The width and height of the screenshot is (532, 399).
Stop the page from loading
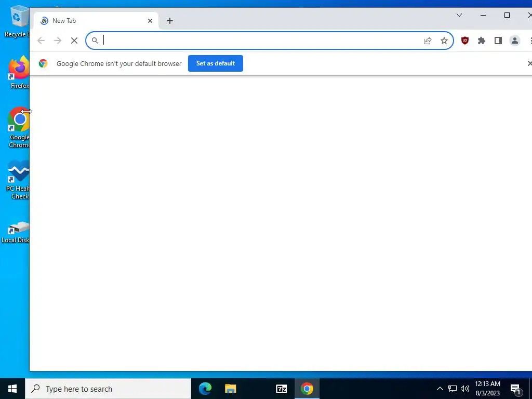point(74,41)
